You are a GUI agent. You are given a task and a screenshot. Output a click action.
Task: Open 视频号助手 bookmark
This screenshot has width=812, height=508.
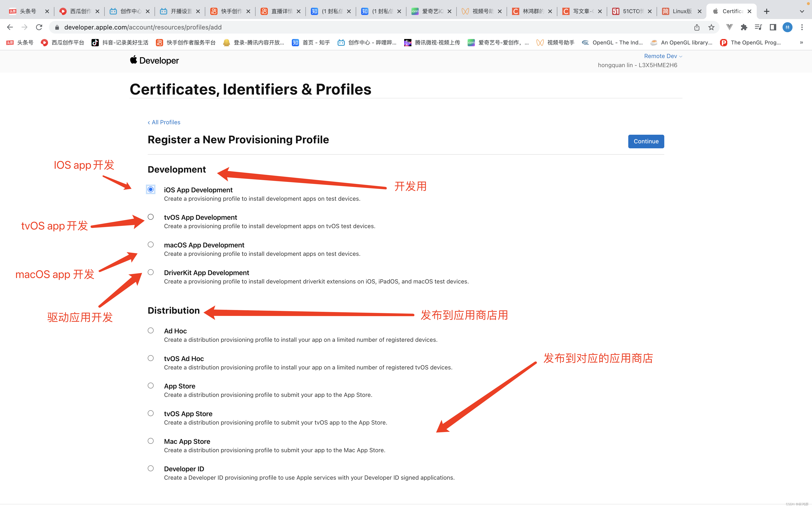coord(555,43)
